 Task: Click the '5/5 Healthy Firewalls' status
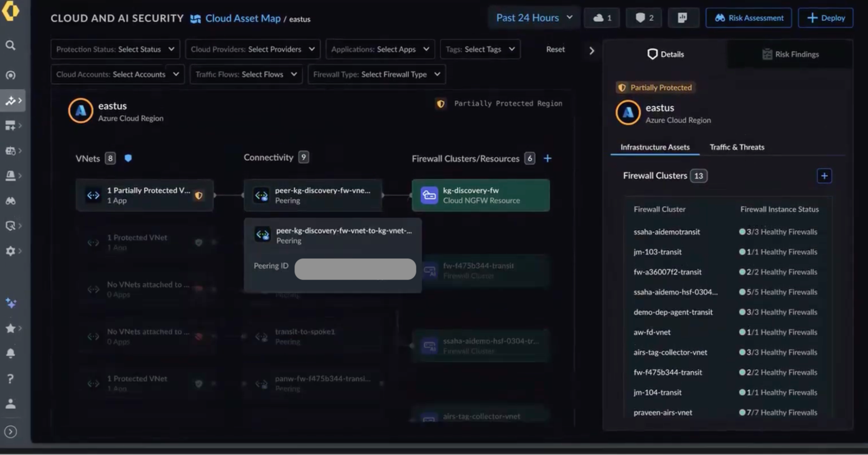click(778, 292)
